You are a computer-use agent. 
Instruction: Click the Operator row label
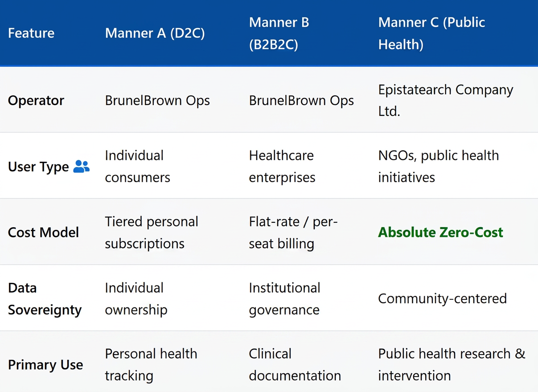coord(36,100)
